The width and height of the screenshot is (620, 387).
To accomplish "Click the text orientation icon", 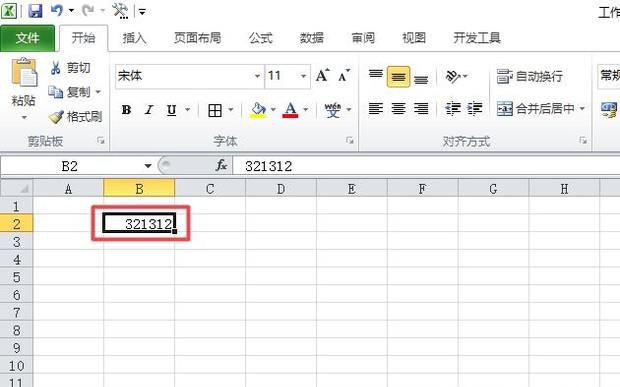I will coord(453,76).
